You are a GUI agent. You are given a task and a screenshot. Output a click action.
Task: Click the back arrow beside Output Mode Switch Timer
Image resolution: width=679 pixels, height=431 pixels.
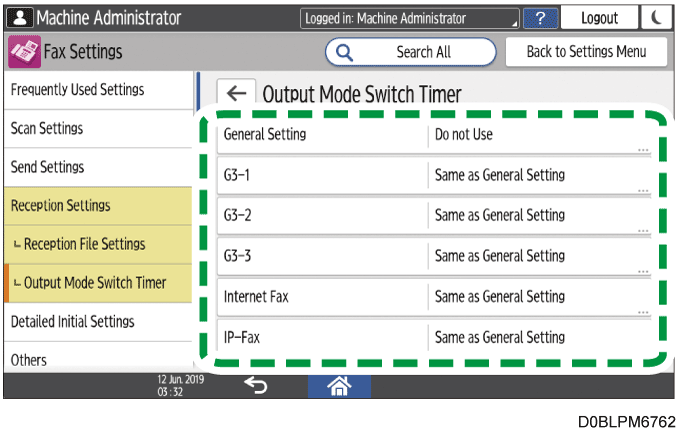coord(236,94)
